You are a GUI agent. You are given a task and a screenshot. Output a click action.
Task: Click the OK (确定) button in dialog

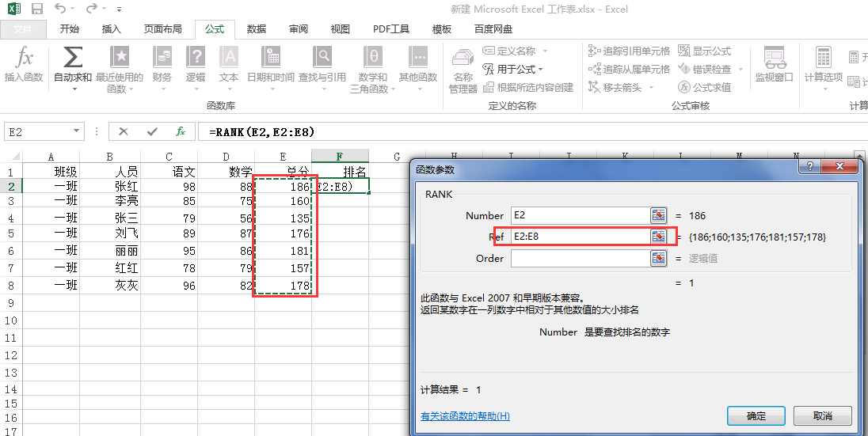point(756,415)
